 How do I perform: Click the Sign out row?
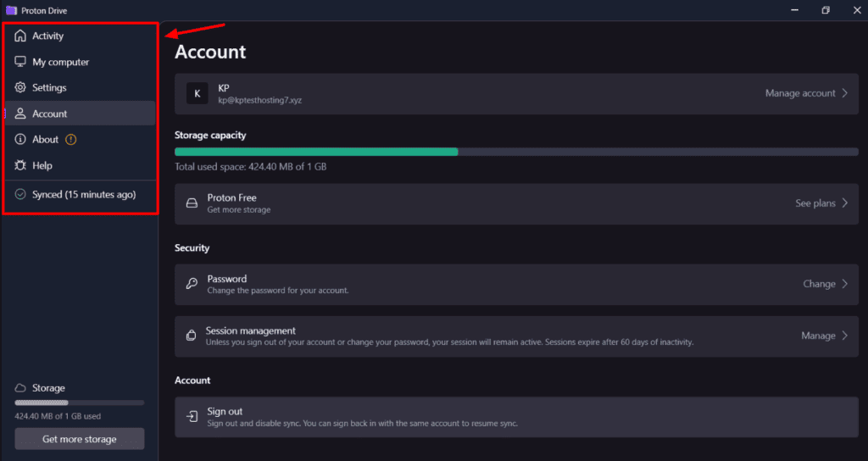[515, 417]
